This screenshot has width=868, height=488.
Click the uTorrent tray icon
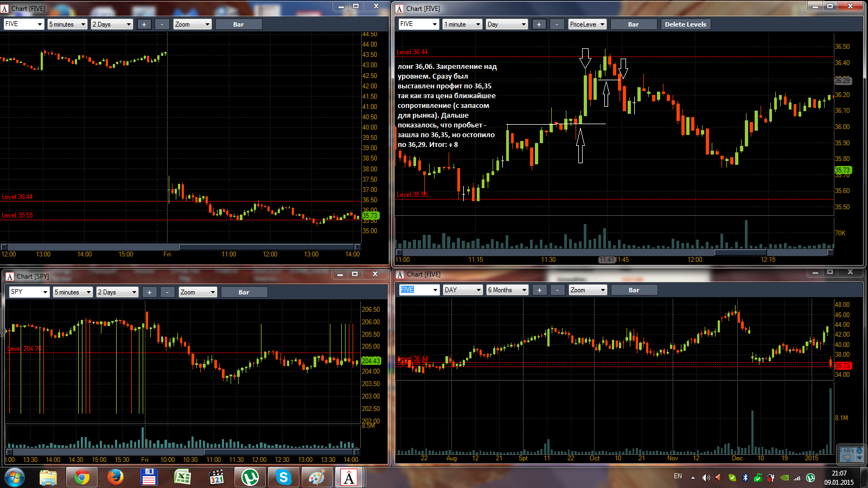click(810, 478)
